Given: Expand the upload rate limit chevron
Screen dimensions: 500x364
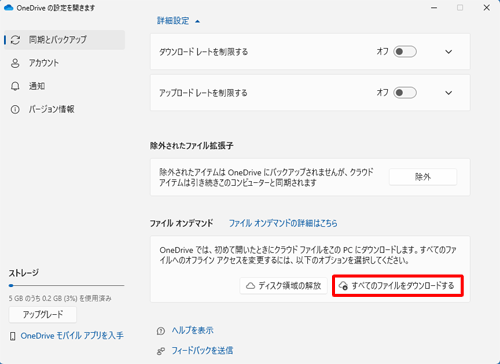Looking at the screenshot, I should 449,93.
